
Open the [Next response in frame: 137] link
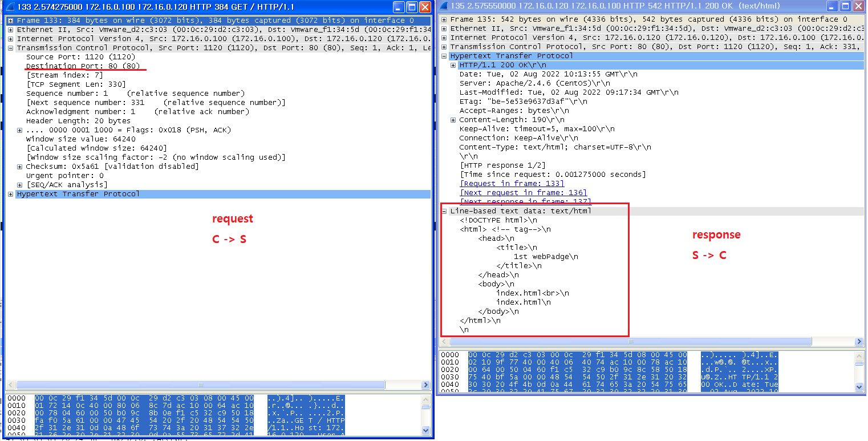pyautogui.click(x=525, y=202)
